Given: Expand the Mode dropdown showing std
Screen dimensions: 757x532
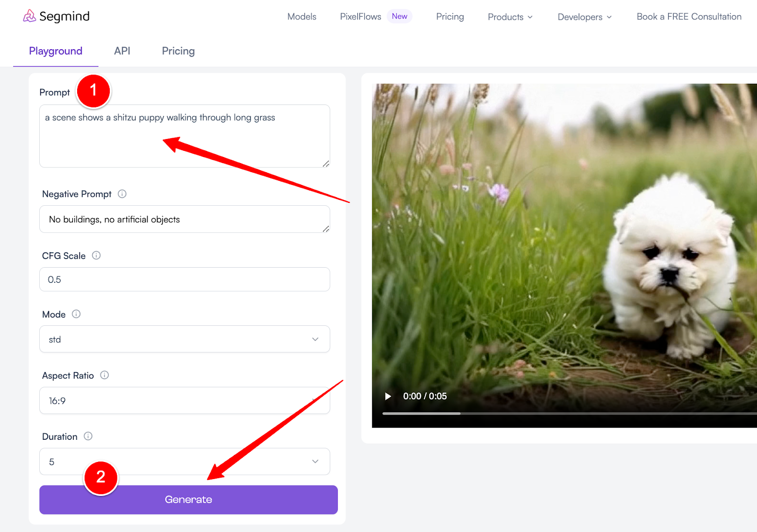Looking at the screenshot, I should coord(185,339).
